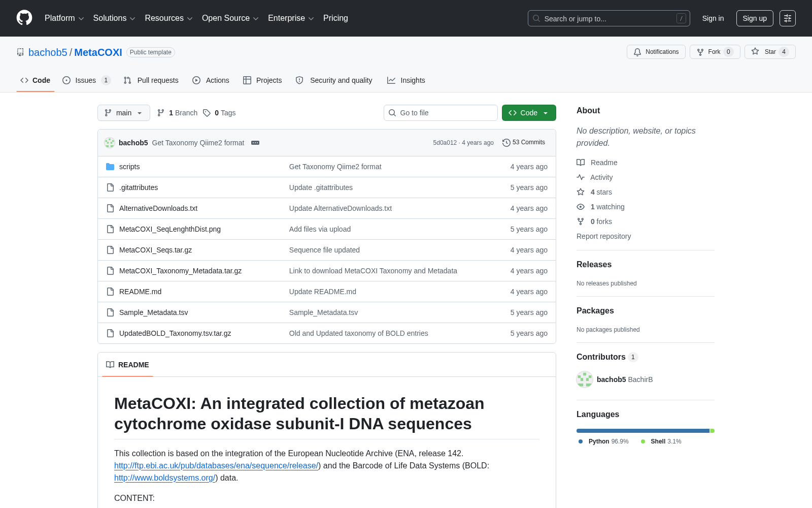Focus the Search or jump to field
812x508 pixels.
[609, 18]
